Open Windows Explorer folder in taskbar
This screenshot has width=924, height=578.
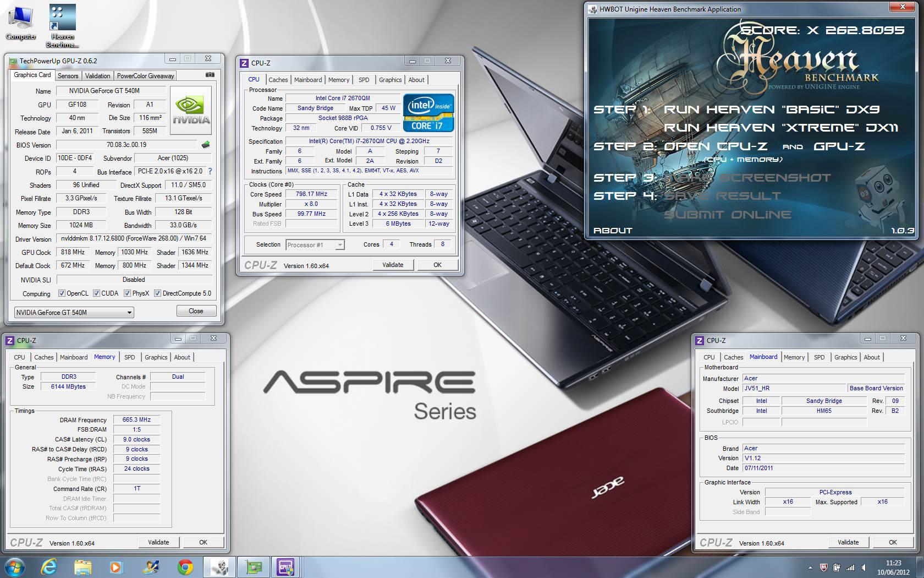click(x=83, y=567)
